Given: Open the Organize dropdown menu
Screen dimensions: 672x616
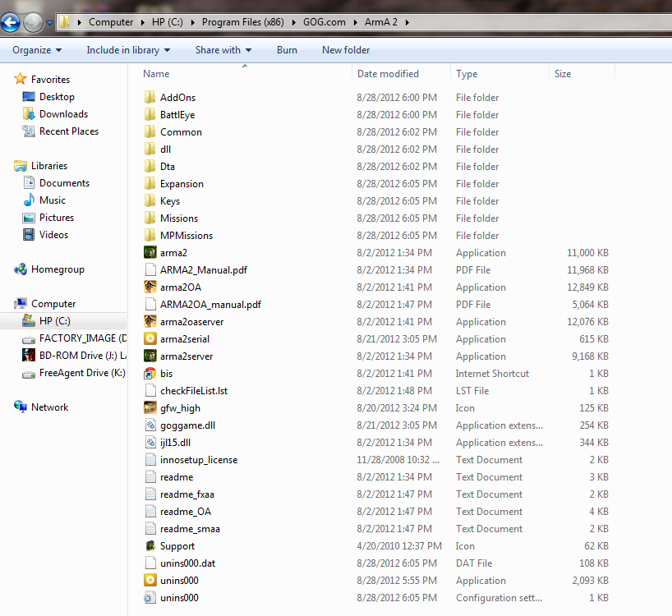Looking at the screenshot, I should 37,50.
